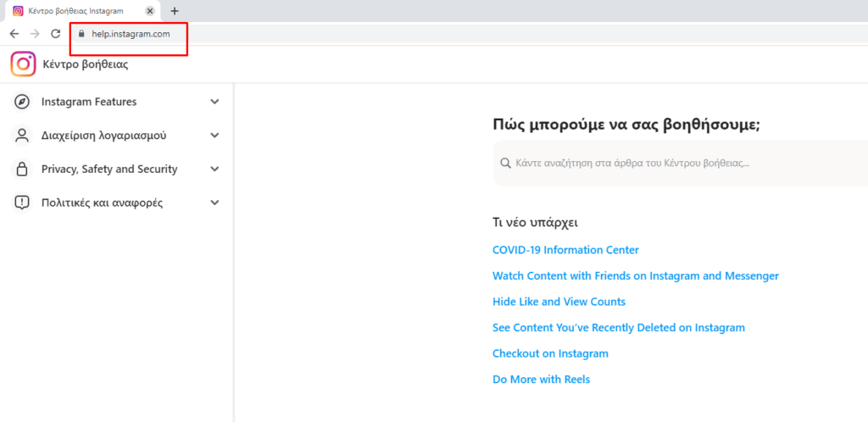The width and height of the screenshot is (868, 422).
Task: Reload the page with the refresh icon
Action: [x=55, y=34]
